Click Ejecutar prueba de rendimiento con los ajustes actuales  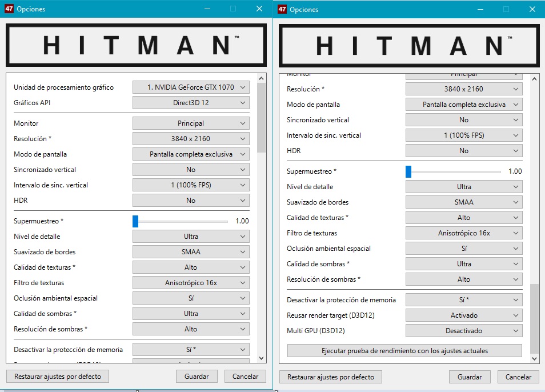point(404,351)
